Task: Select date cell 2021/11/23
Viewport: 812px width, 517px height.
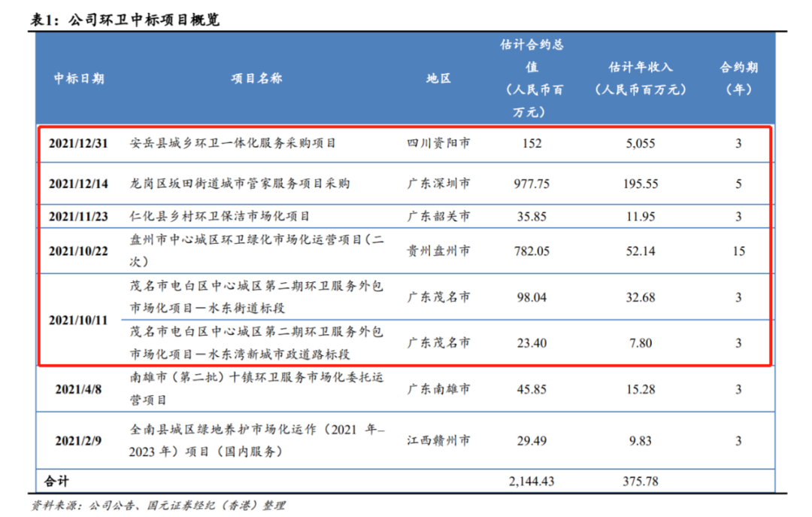Action: (78, 217)
